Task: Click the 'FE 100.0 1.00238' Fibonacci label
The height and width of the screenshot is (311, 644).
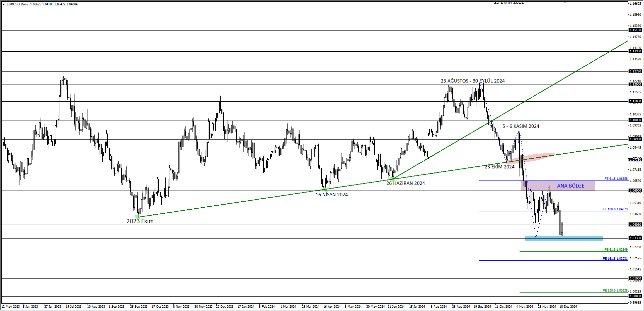Action: click(x=615, y=291)
